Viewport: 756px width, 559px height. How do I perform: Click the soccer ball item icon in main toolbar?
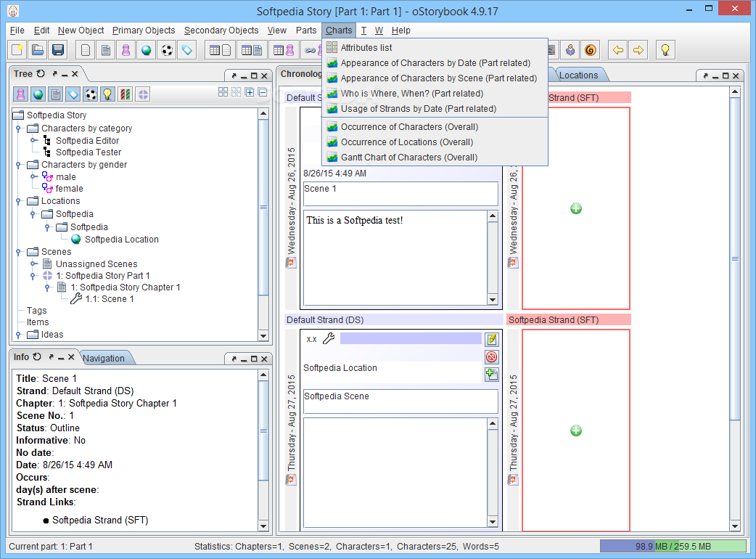[x=167, y=50]
